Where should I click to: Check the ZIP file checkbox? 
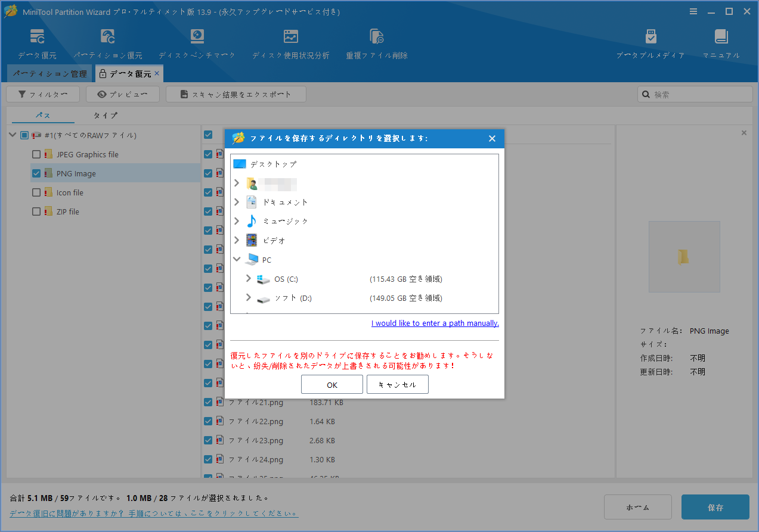[36, 211]
